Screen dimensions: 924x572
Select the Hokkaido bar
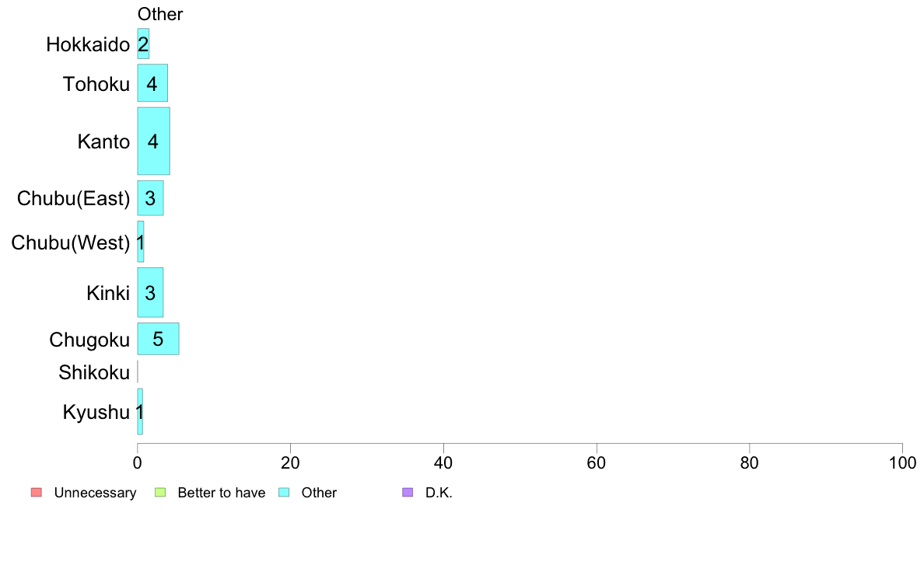143,44
